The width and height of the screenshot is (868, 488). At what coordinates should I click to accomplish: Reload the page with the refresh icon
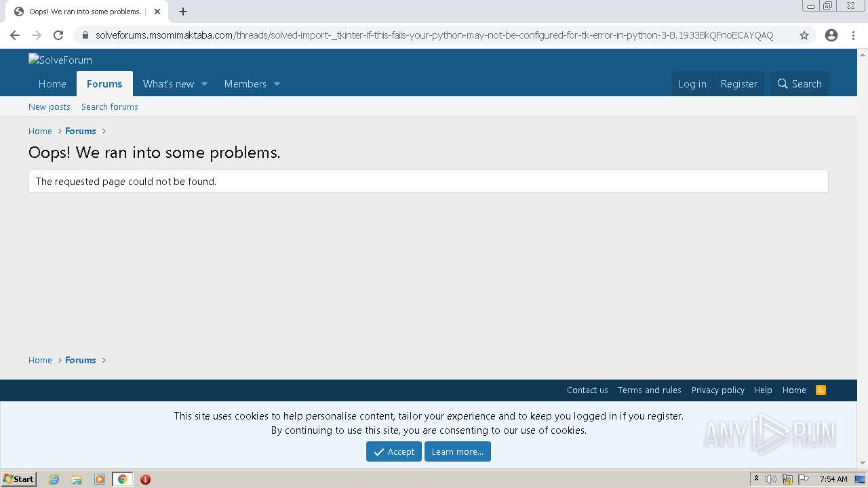[x=58, y=35]
